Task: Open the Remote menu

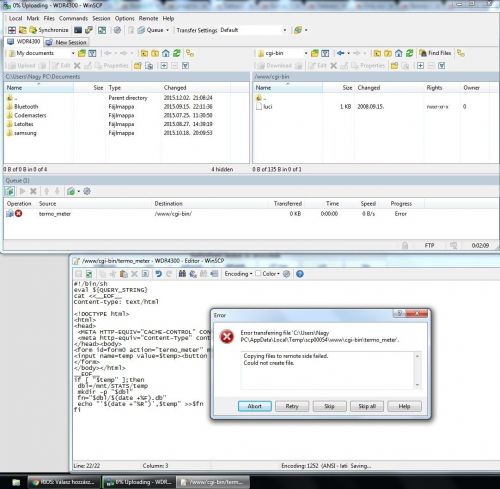Action: [148, 18]
